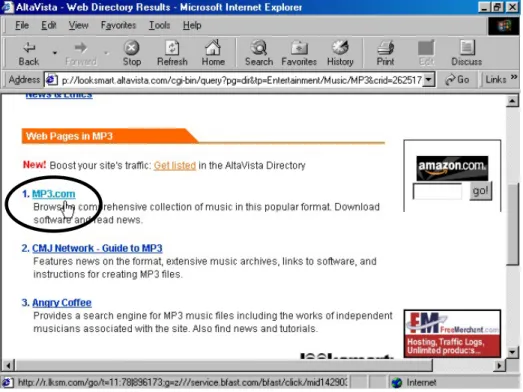Viewport: 523px width, 392px height.
Task: Click the partially hidden link at page top
Action: point(59,96)
